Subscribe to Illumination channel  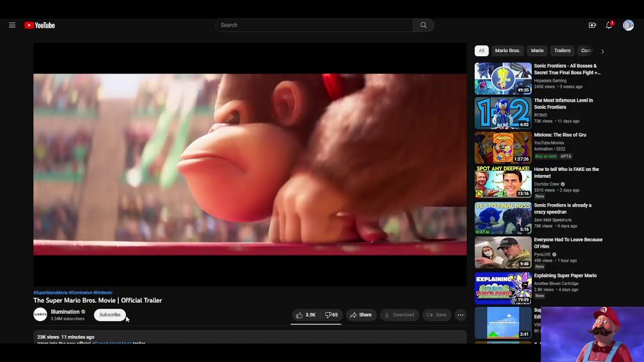pos(110,315)
